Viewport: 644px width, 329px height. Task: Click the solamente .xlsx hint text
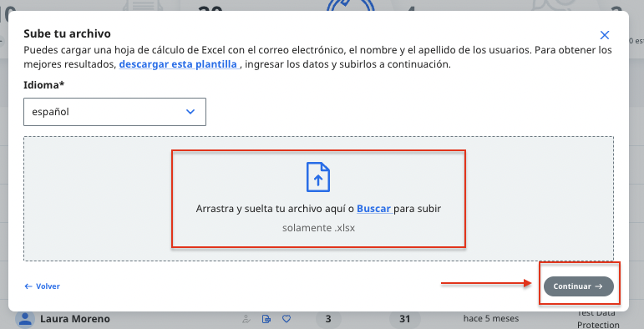[x=318, y=228]
